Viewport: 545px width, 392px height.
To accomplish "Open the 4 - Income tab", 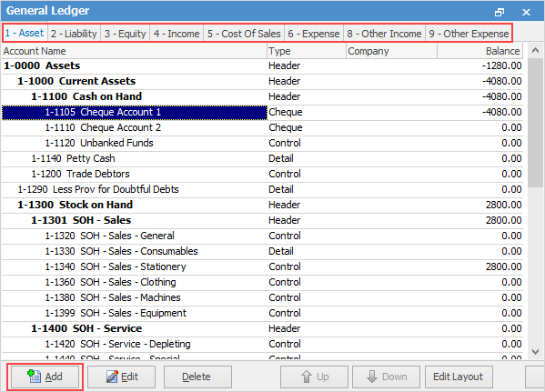I will 177,34.
